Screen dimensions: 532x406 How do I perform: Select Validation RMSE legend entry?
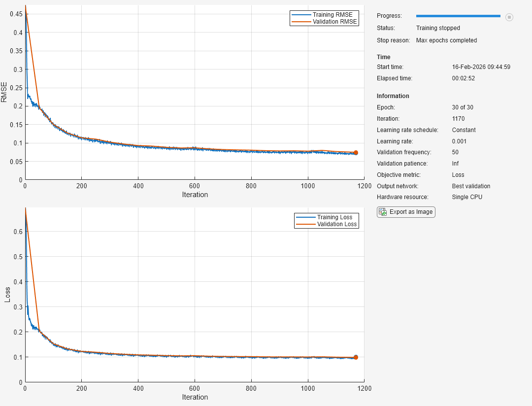coord(324,21)
